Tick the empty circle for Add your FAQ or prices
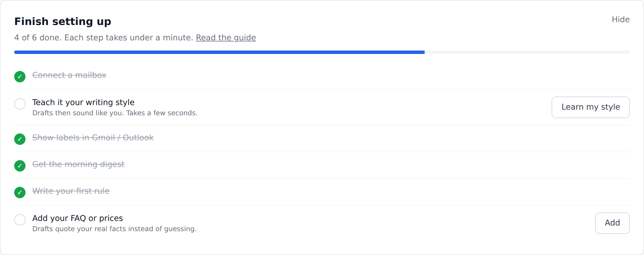This screenshot has width=644, height=255. coord(20,220)
